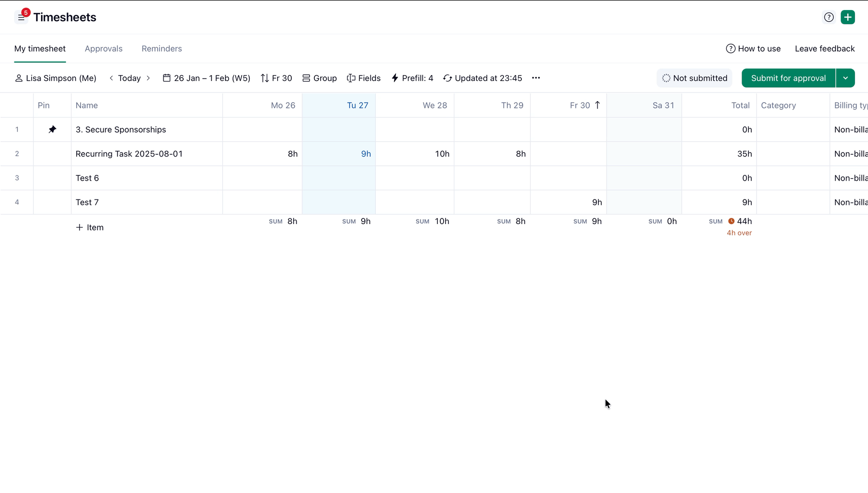This screenshot has height=493, width=868.
Task: Open the Fr 30 sort menu
Action: 276,78
